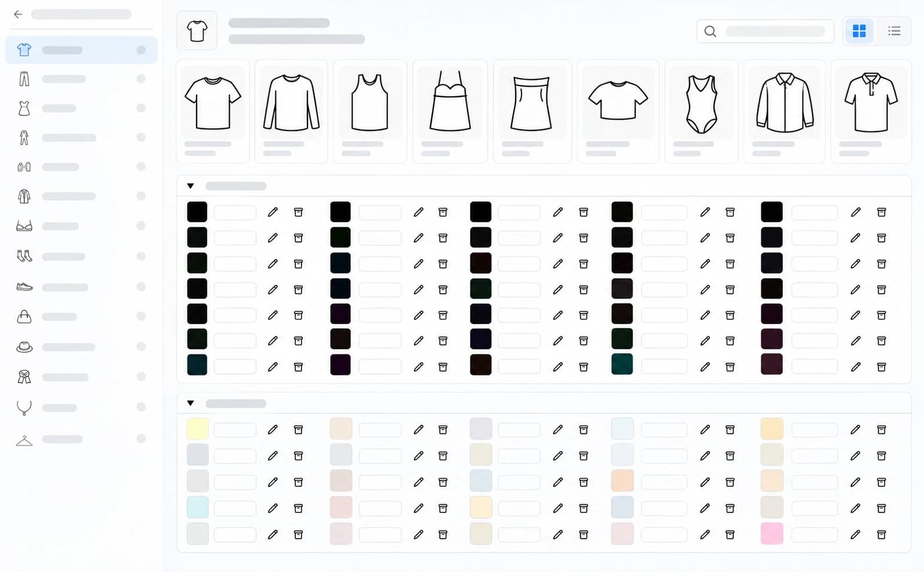
Task: Archive the pale yellow swatch entry
Action: (298, 429)
